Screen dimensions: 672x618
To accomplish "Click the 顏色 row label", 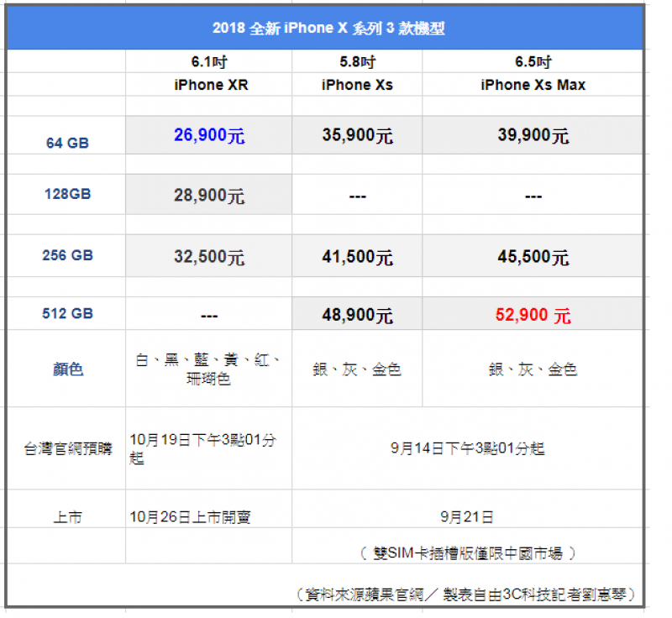I will tap(66, 369).
